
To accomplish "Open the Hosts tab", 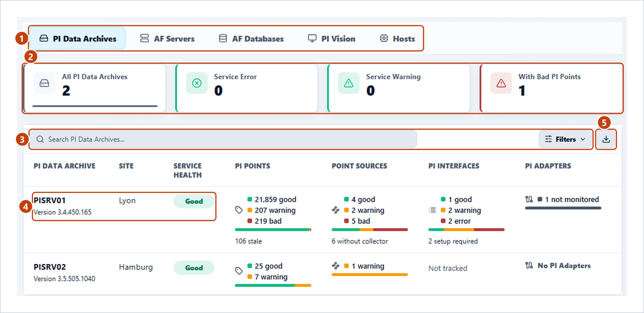I will point(397,39).
